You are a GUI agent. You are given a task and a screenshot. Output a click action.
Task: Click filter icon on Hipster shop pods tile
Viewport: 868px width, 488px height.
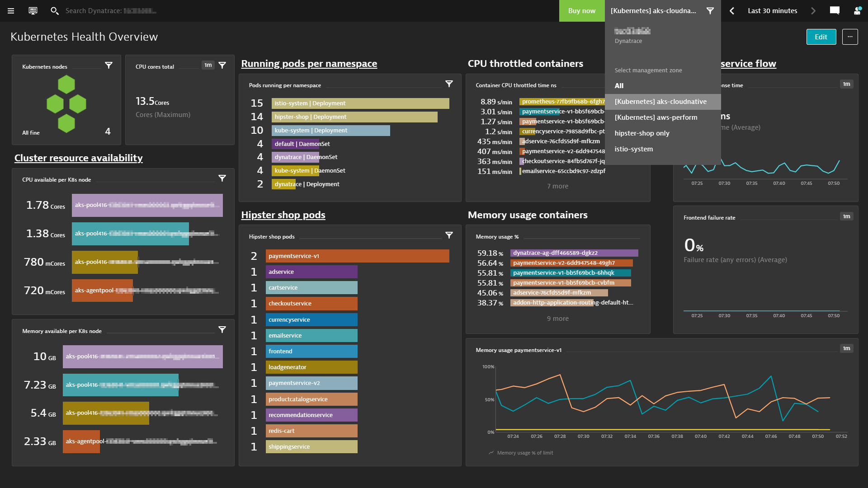pyautogui.click(x=449, y=235)
